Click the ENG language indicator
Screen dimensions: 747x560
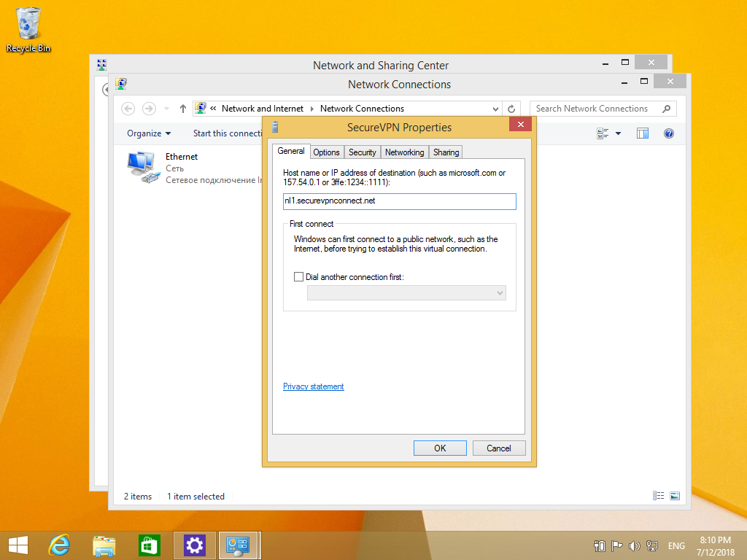[676, 545]
